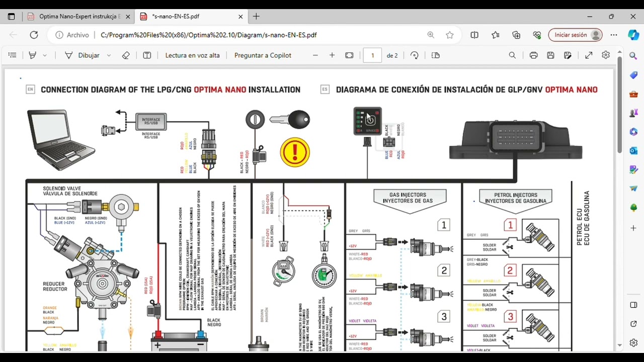
Task: Add this page to favorites star
Action: 450,35
